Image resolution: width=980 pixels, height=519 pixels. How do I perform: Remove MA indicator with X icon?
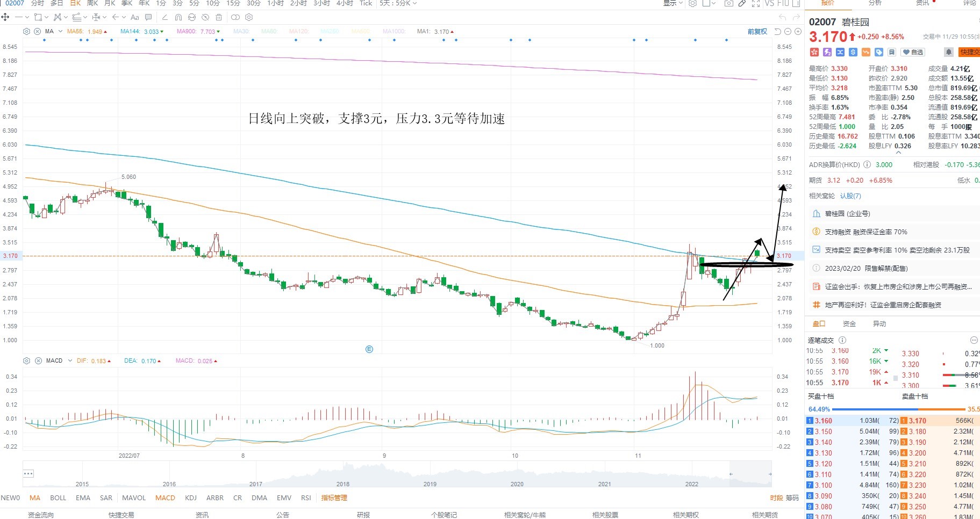(37, 31)
